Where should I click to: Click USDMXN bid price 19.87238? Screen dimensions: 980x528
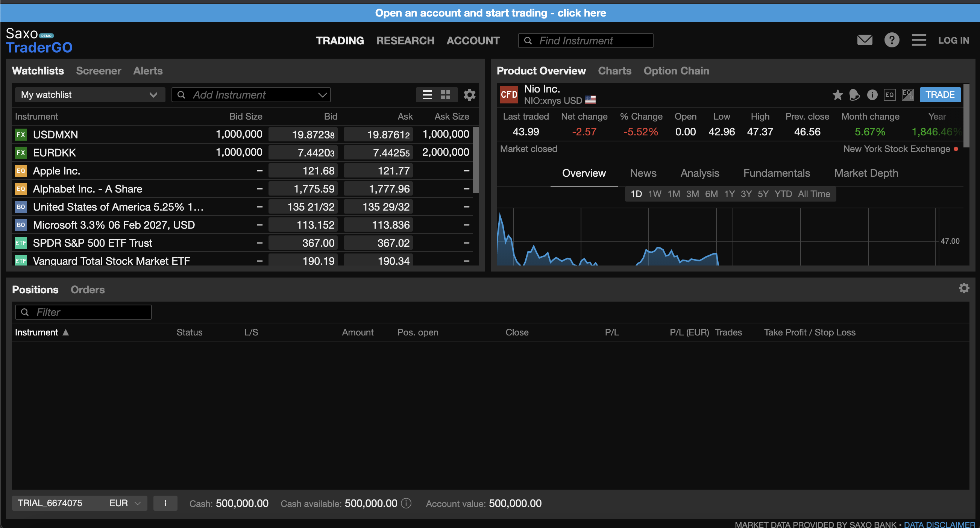303,134
